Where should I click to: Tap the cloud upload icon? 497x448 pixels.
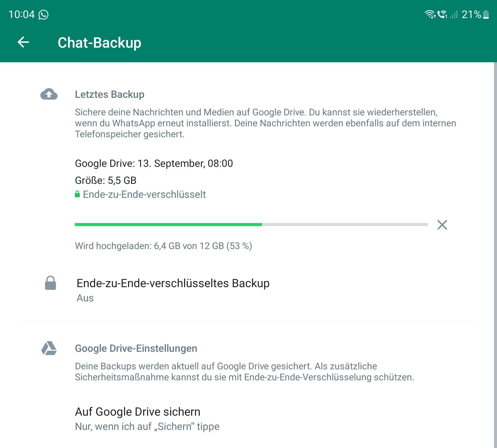49,94
